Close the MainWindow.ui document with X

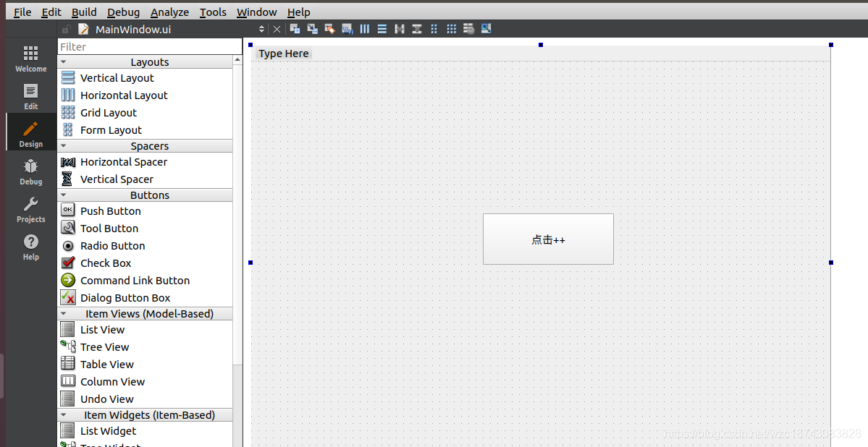277,30
